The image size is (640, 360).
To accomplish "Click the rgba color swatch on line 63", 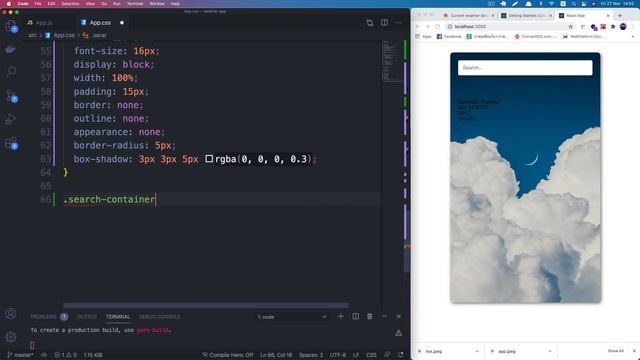I will 209,158.
